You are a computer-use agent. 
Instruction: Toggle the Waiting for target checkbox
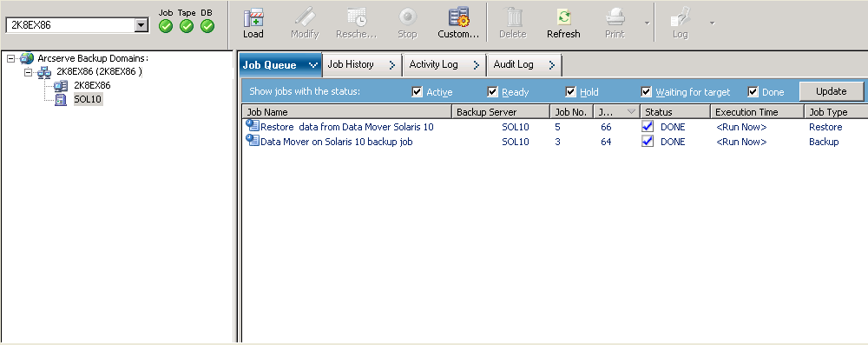(646, 91)
